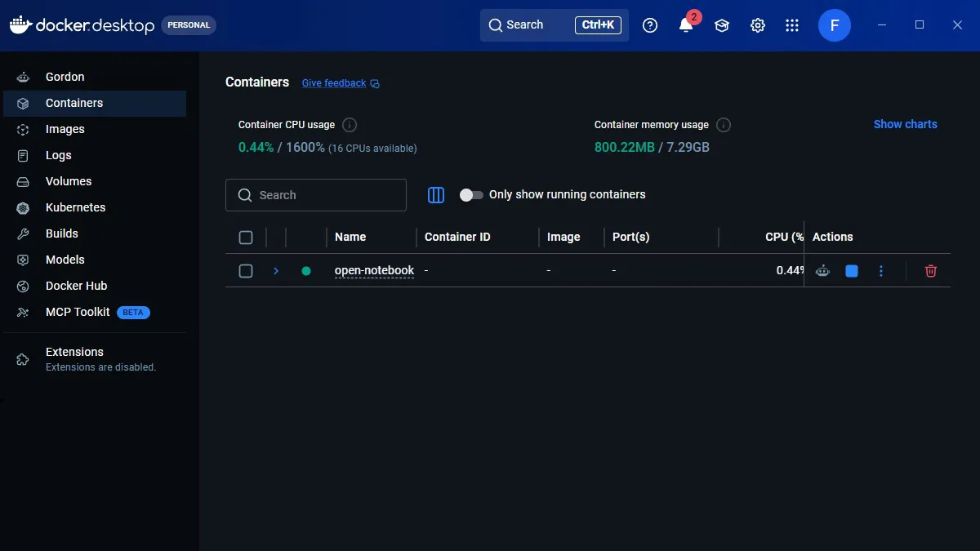980x551 pixels.
Task: Open Gordon AI assistant in sidebar
Action: (95, 77)
